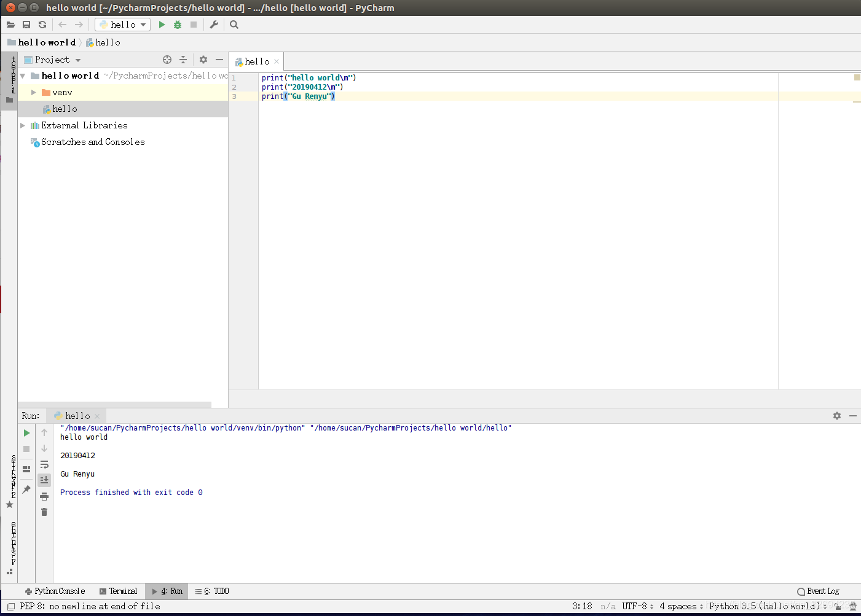Open the 4 spaces indent selector
This screenshot has width=861, height=616.
682,606
